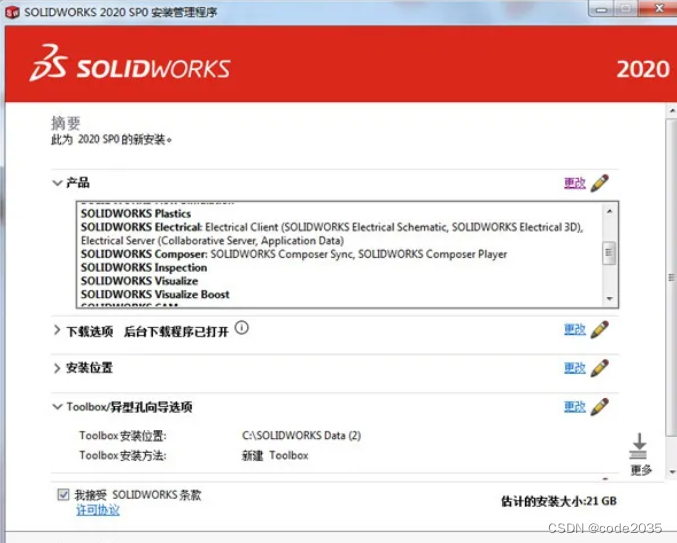Click main window scroll up arrow
This screenshot has width=677, height=543.
click(672, 111)
